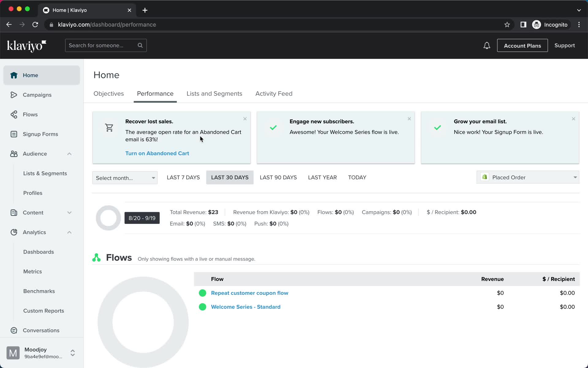Click the Klaviyo logo
Viewport: 588px width, 368px height.
[27, 46]
